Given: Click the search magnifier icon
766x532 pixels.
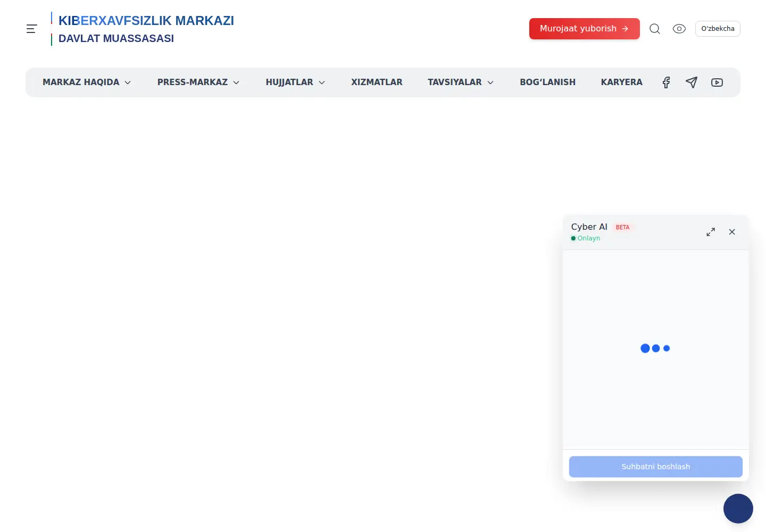Looking at the screenshot, I should [x=655, y=29].
